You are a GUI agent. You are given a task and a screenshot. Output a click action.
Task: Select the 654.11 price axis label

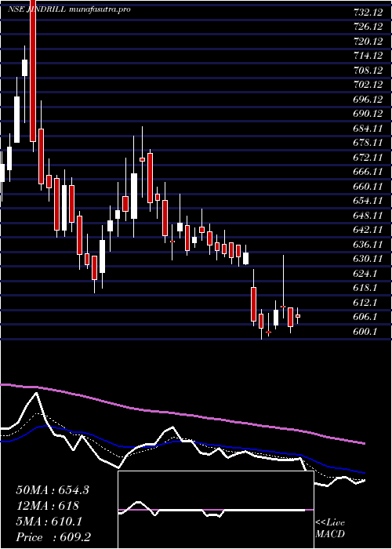[368, 202]
